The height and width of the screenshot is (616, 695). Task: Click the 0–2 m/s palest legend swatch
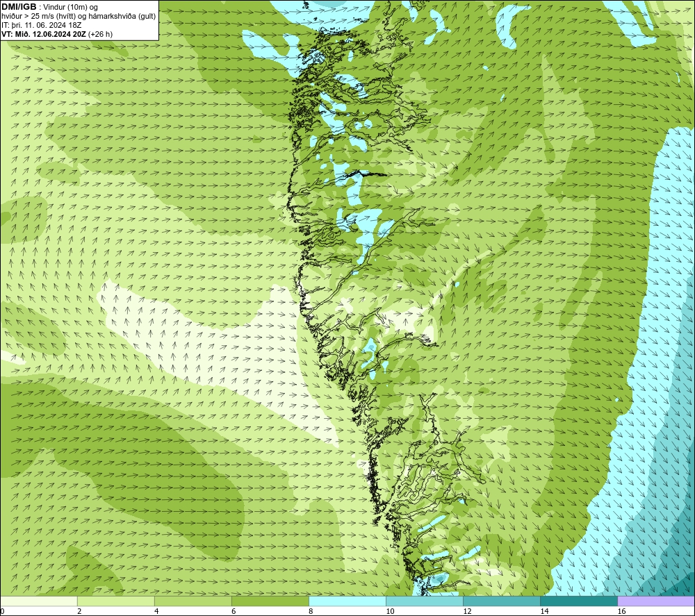point(39,601)
